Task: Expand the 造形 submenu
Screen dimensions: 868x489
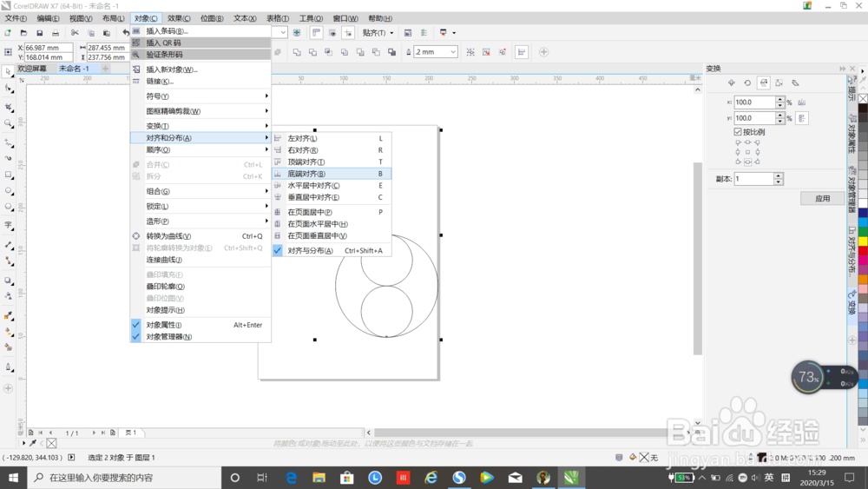Action: (201, 221)
